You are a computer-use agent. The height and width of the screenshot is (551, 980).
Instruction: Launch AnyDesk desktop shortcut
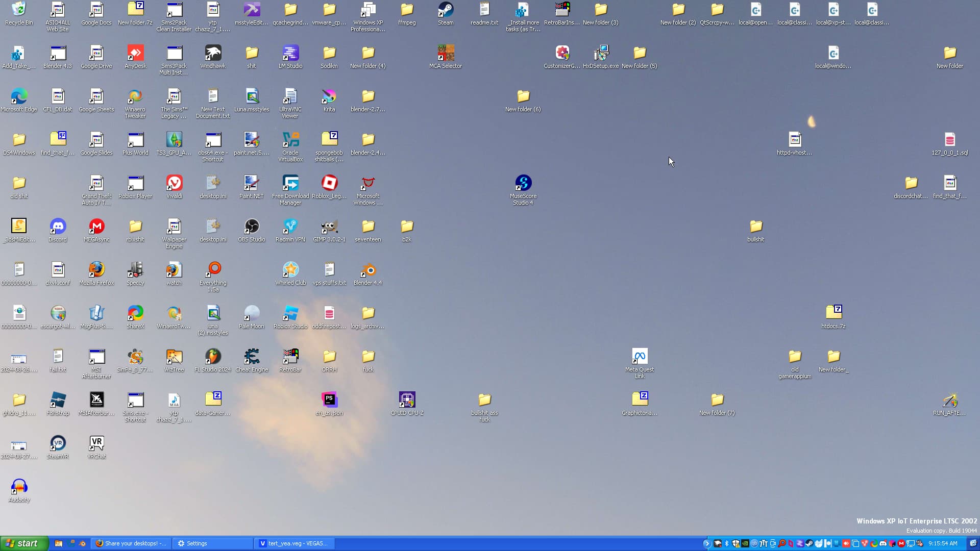coord(135,57)
